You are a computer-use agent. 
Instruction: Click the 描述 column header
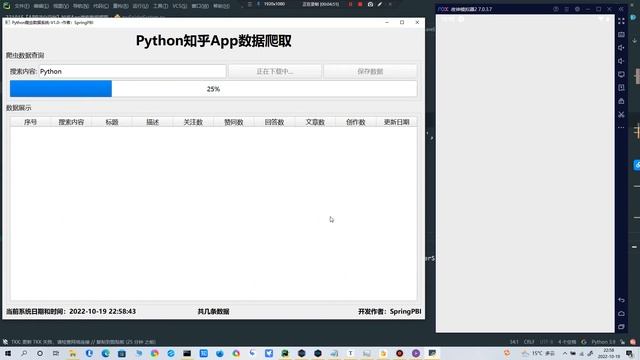pos(152,122)
